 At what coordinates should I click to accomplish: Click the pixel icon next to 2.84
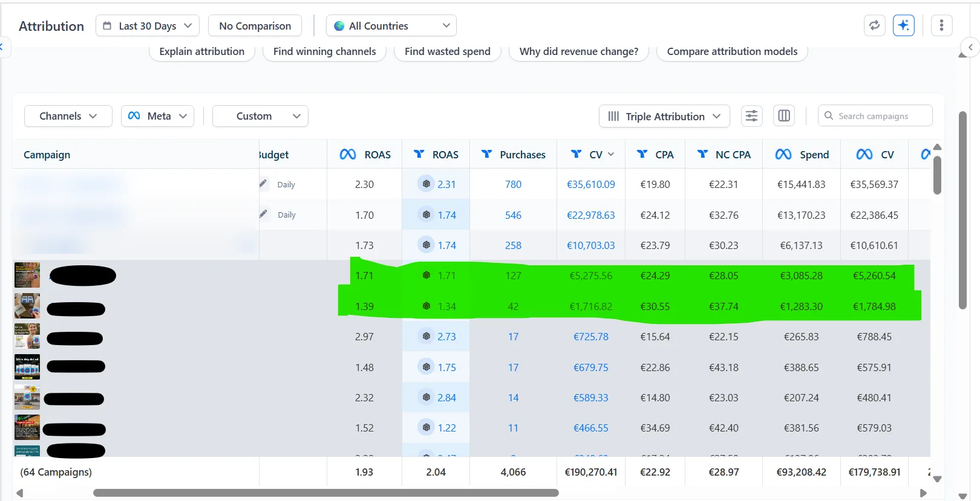click(x=426, y=397)
